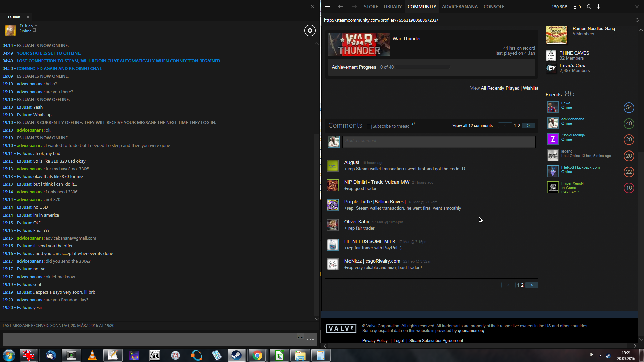
Task: Open chat settings gear icon
Action: pos(310,31)
